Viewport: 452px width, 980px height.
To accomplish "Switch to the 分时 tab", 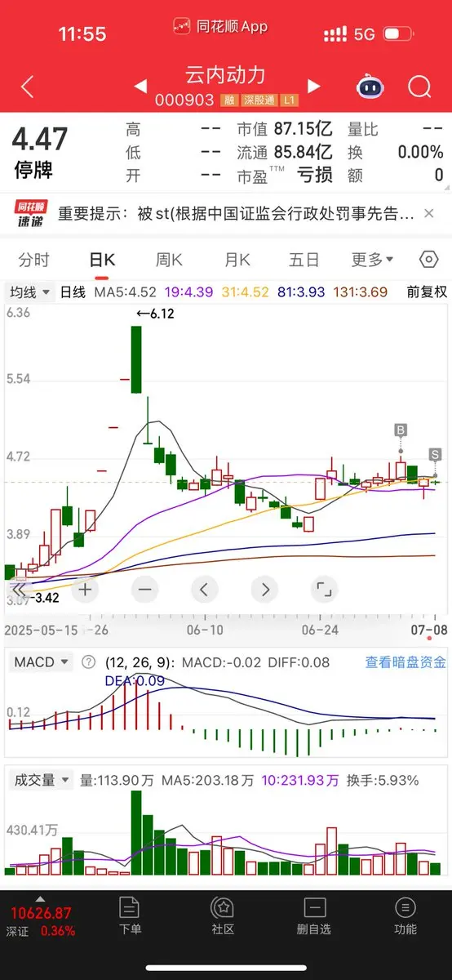I will click(33, 260).
